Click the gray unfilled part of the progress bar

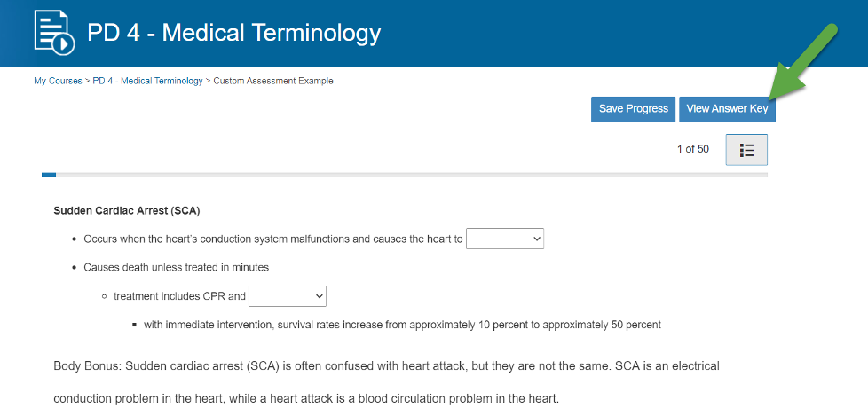tap(408, 175)
